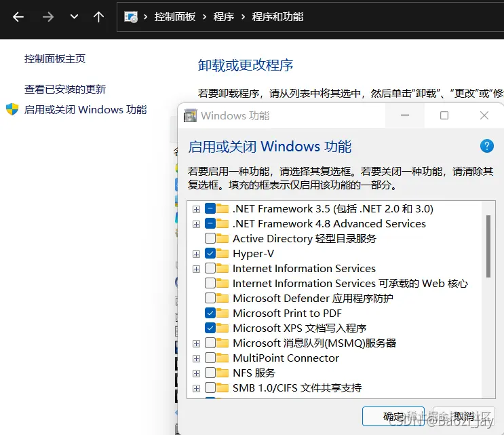Expand Microsoft 消息队列(MSMQ)服务器 node
Viewport: 504px width, 435px height.
click(x=196, y=343)
